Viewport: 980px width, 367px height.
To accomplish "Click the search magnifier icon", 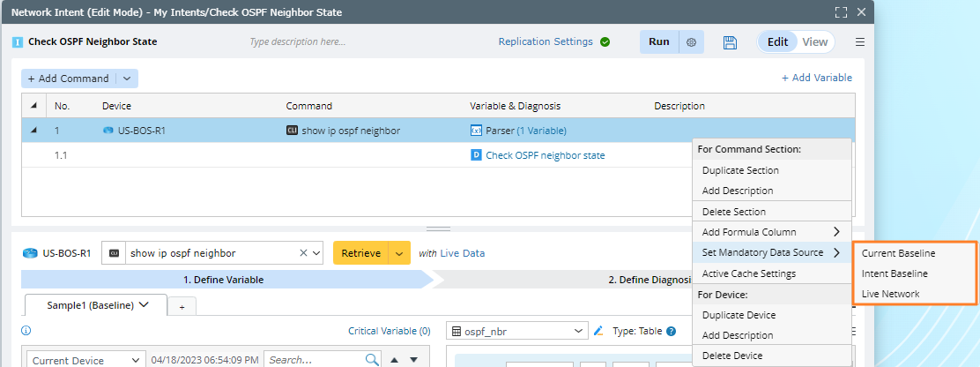I will click(372, 360).
